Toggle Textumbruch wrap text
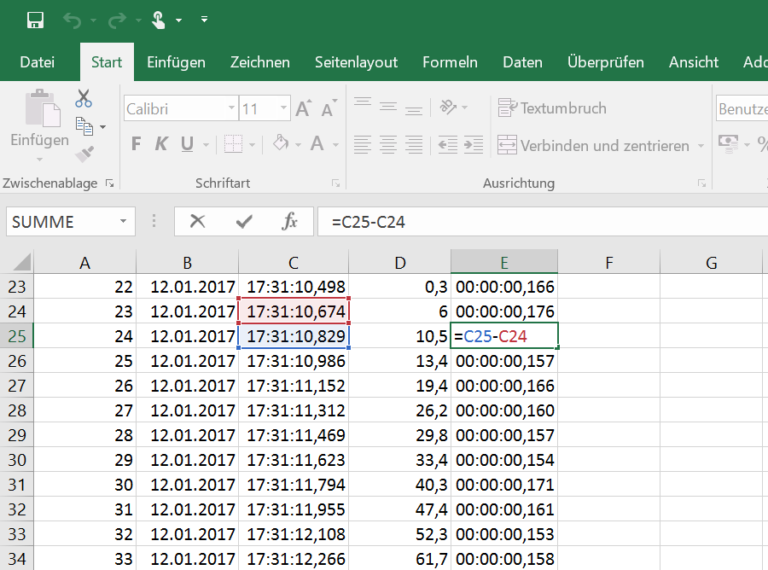Screen dimensions: 768x570 552,108
